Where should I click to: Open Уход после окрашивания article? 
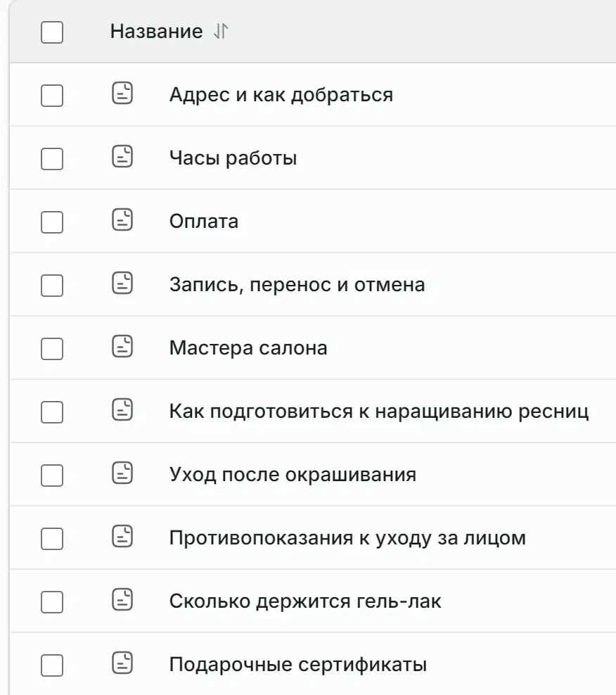(293, 475)
